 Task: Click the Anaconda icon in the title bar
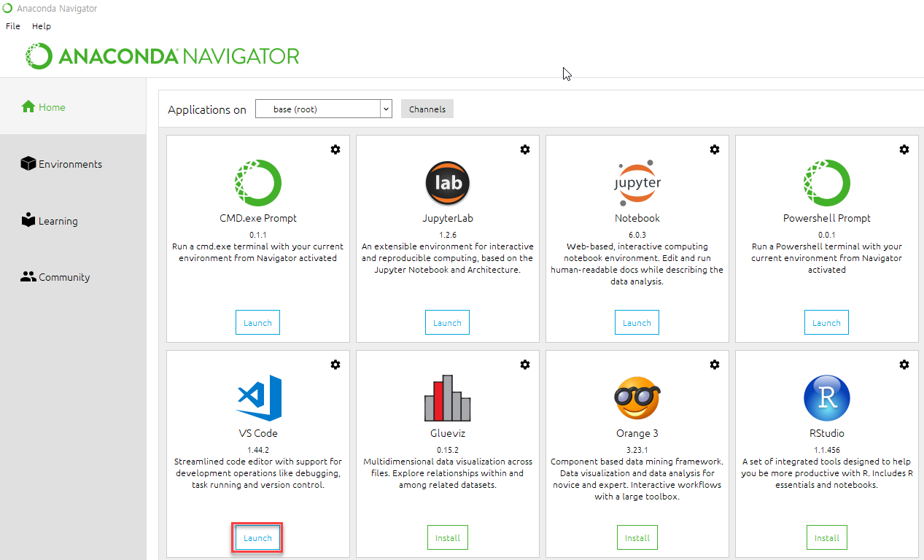pos(7,8)
